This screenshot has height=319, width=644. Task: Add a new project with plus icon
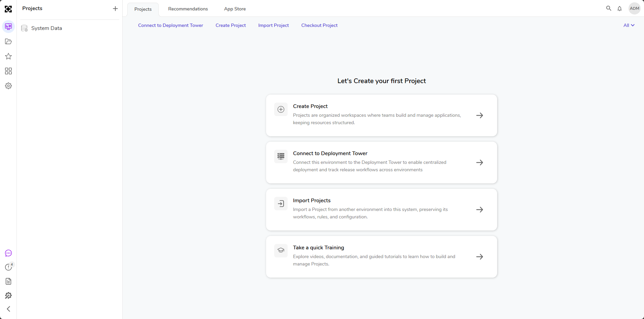115,8
